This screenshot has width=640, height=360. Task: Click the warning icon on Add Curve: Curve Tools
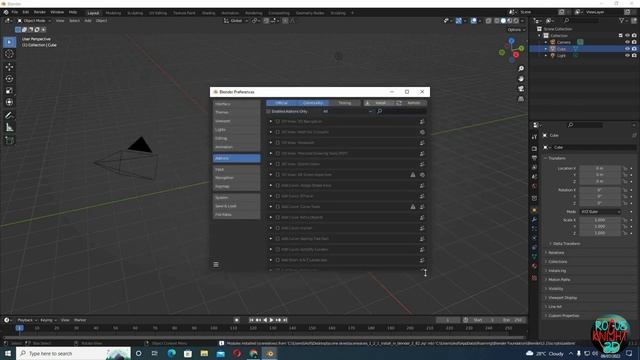pyautogui.click(x=413, y=207)
